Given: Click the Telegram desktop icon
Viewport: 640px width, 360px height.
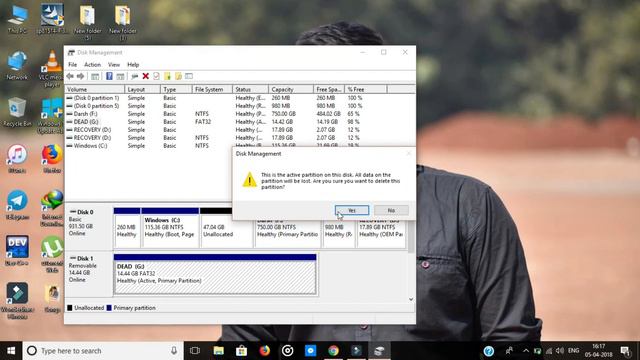Looking at the screenshot, I should pyautogui.click(x=17, y=205).
